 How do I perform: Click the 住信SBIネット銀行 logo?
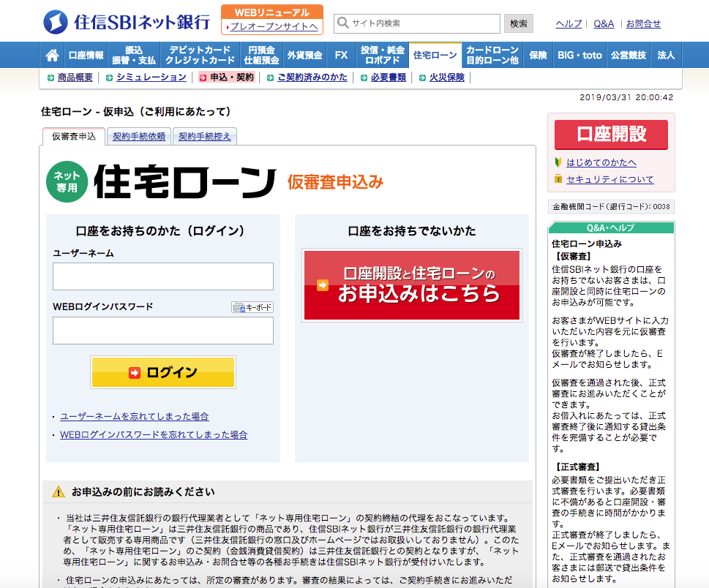(x=127, y=22)
